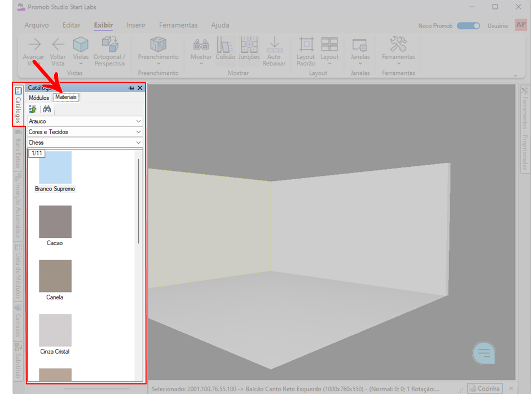This screenshot has height=394, width=532.
Task: Click the binoculars search icon
Action: (47, 109)
